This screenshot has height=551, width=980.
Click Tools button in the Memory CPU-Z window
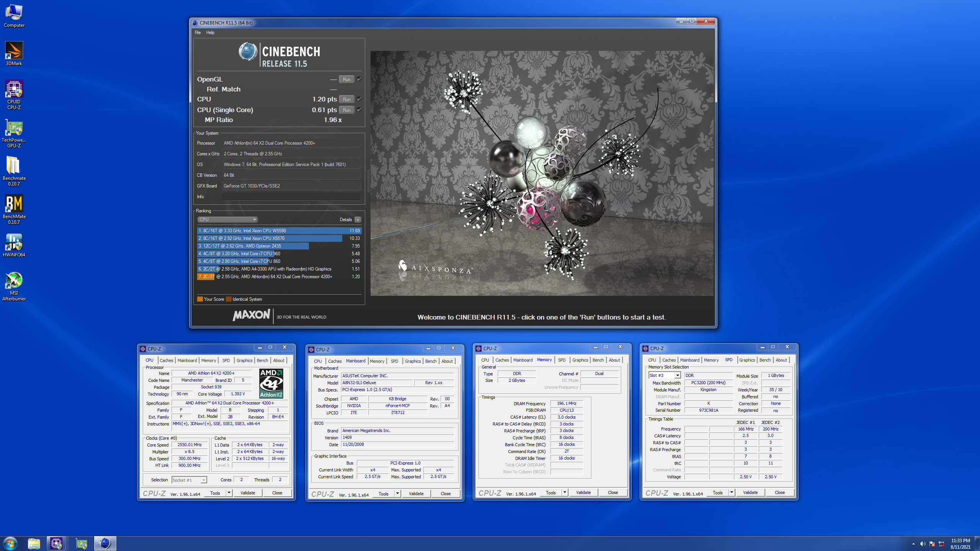tap(551, 492)
